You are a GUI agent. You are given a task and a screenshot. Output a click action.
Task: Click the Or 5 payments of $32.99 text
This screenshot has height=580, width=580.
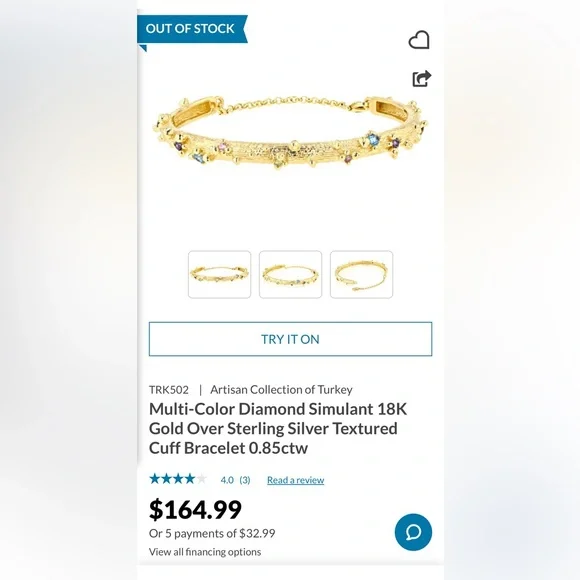(x=212, y=533)
